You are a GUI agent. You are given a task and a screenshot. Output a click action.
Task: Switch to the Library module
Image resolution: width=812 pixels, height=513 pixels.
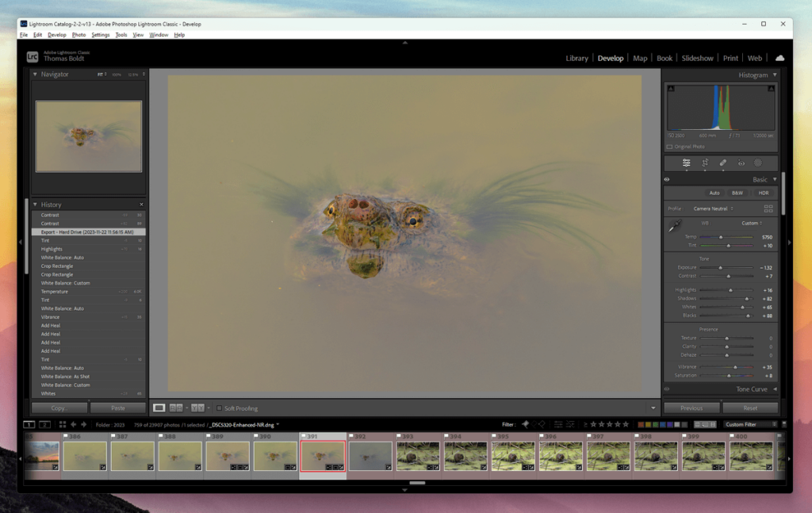576,58
